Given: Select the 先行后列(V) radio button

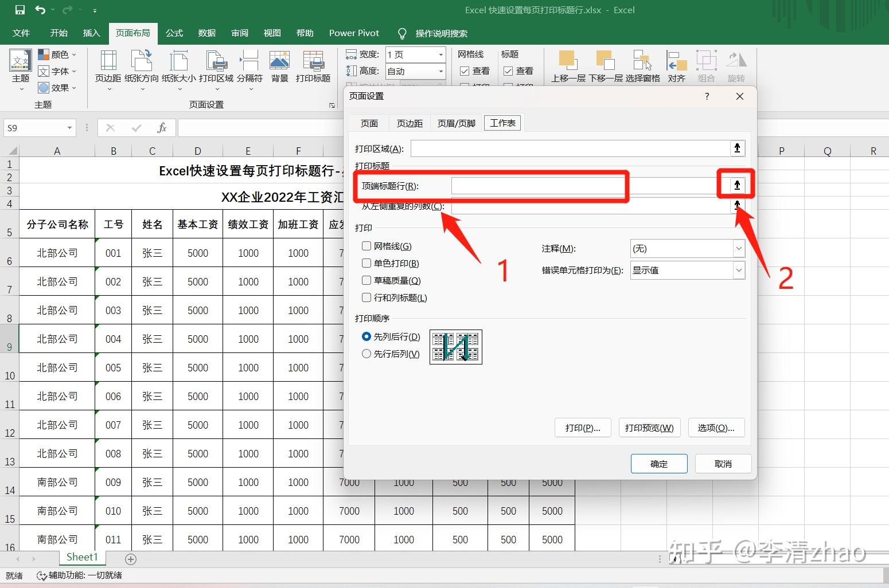Looking at the screenshot, I should click(366, 354).
